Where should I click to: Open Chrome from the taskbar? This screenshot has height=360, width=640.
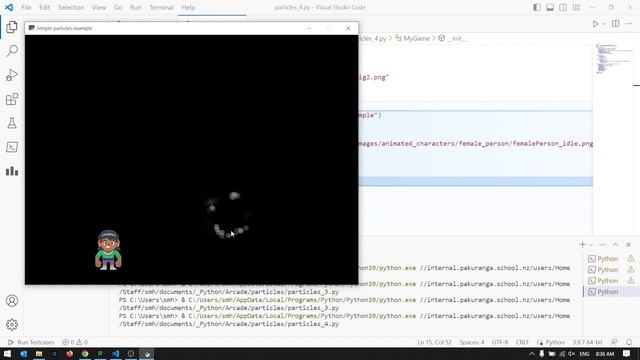[85, 354]
